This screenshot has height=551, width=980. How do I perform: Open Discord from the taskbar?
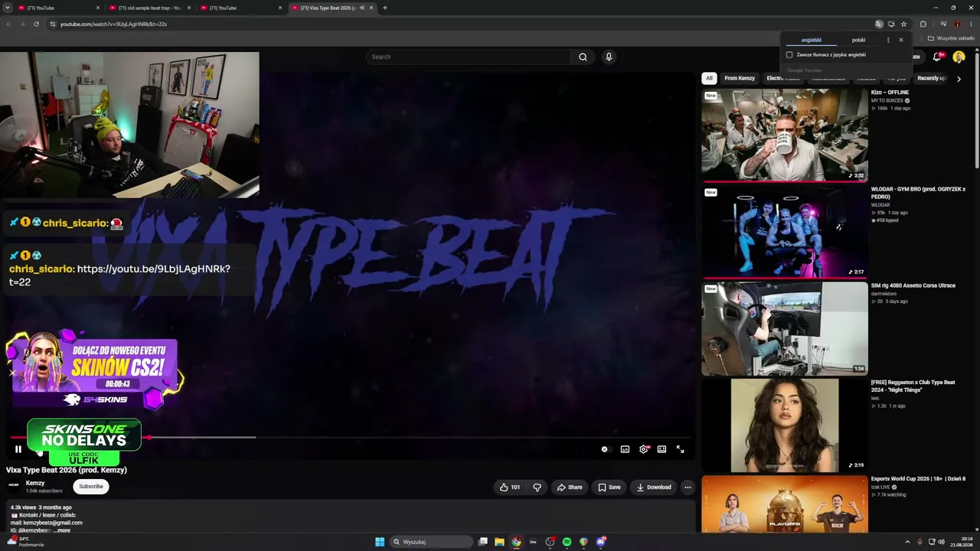[x=601, y=542]
